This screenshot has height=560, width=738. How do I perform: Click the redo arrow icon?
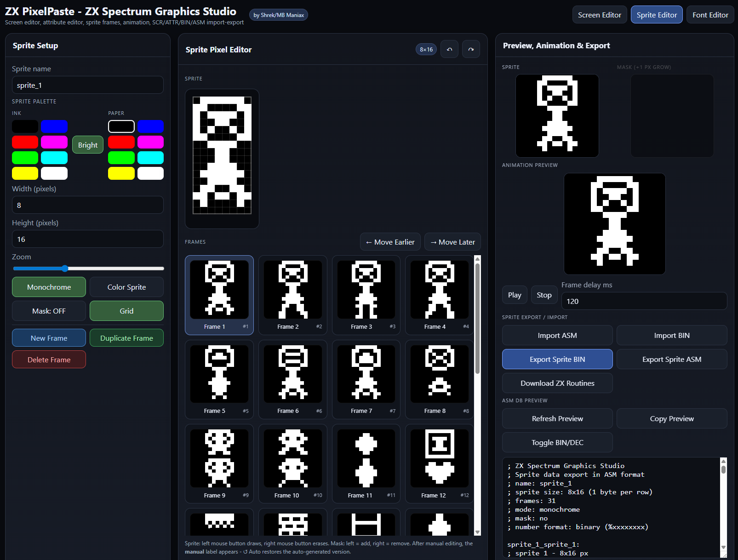tap(471, 49)
